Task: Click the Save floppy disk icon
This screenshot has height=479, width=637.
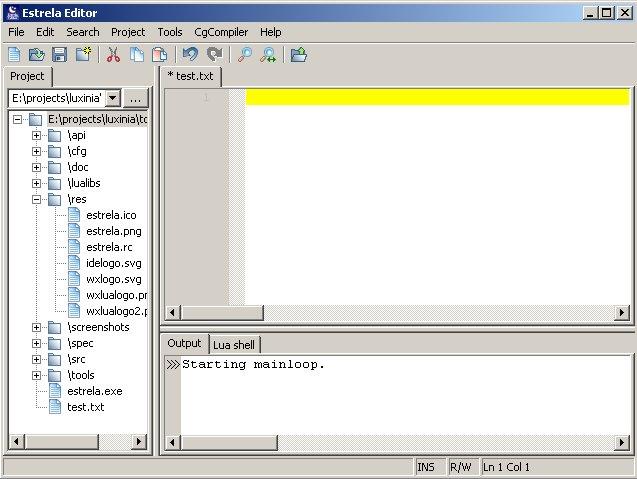Action: [60, 54]
